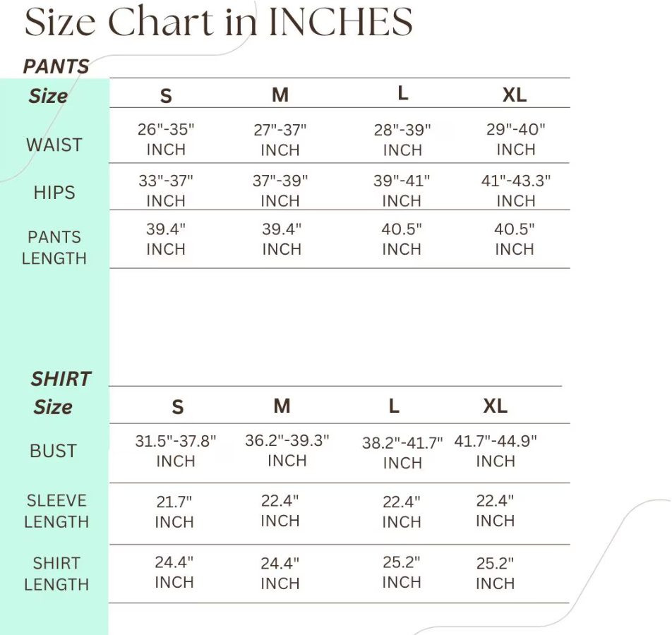Select the pants size S column header
The height and width of the screenshot is (635, 672).
coord(166,95)
